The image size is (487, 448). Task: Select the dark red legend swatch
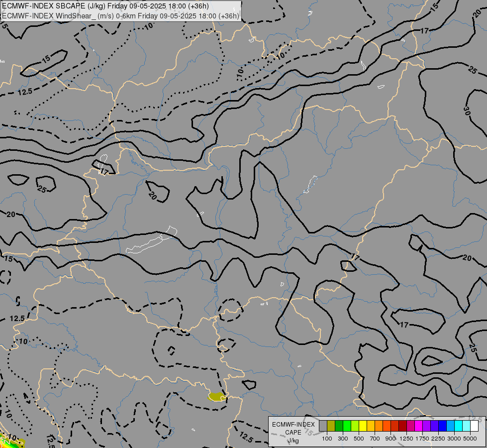402,426
